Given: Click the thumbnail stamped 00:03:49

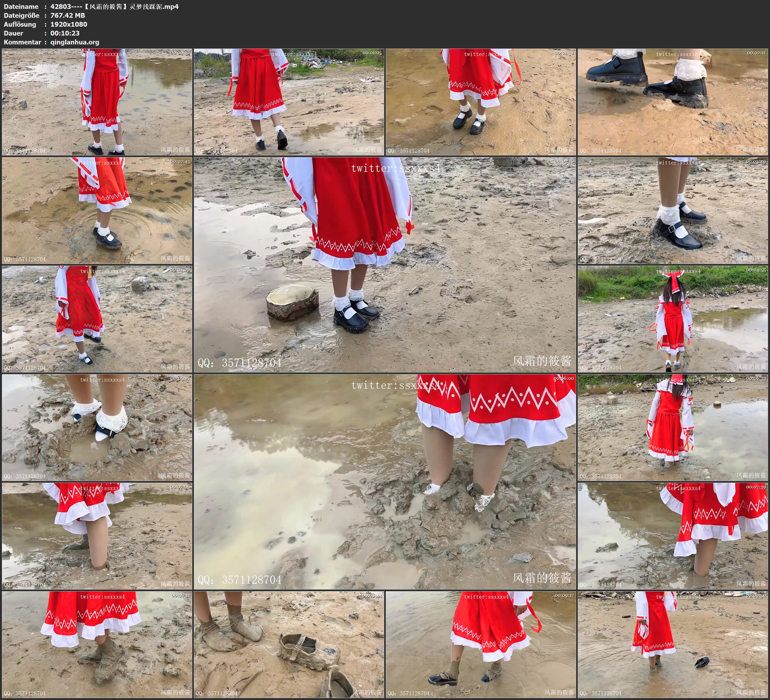Looking at the screenshot, I should tap(673, 210).
